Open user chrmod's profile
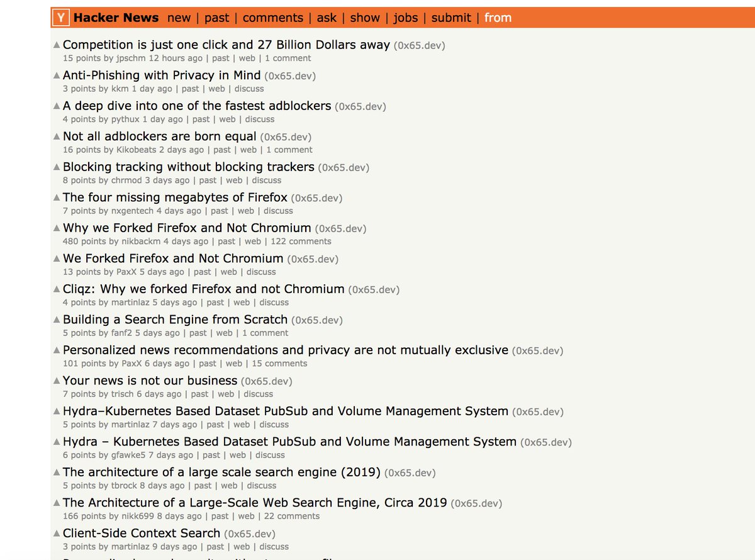755x560 pixels. click(126, 180)
